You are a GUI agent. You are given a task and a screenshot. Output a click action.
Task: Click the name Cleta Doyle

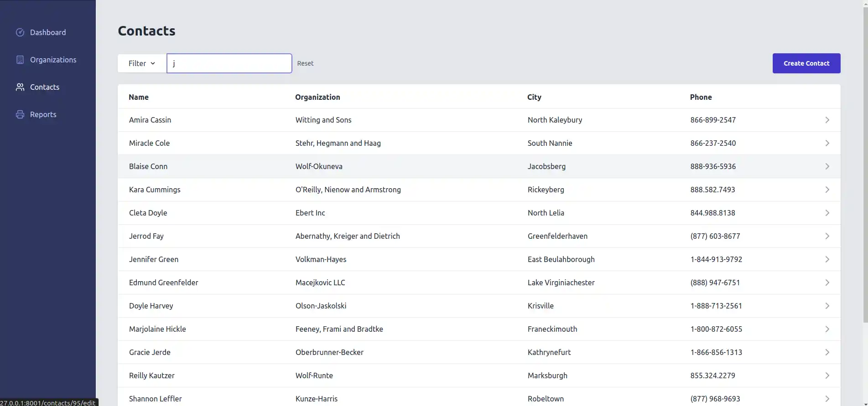(x=148, y=213)
